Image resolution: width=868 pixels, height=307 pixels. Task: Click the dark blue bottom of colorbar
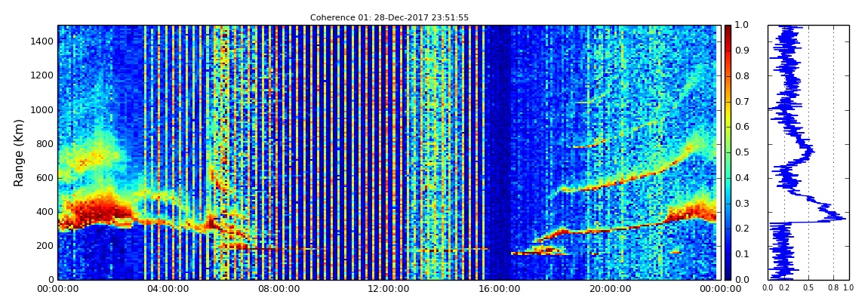pos(728,273)
